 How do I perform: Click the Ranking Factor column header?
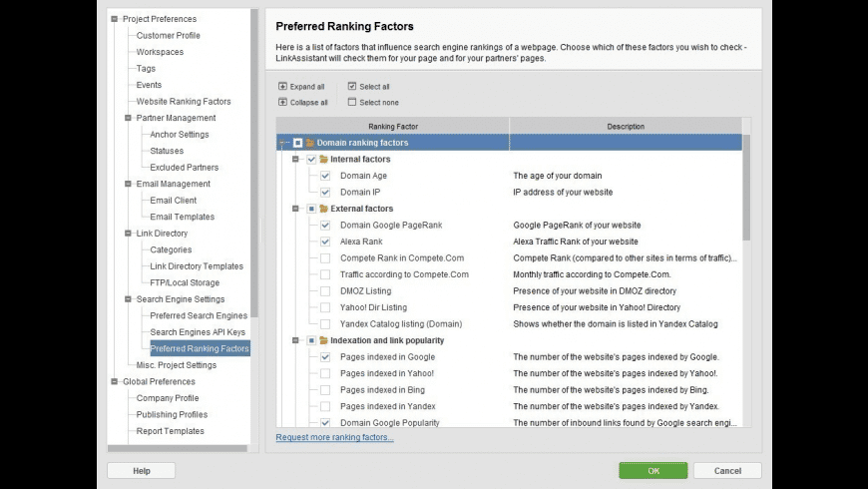(393, 127)
